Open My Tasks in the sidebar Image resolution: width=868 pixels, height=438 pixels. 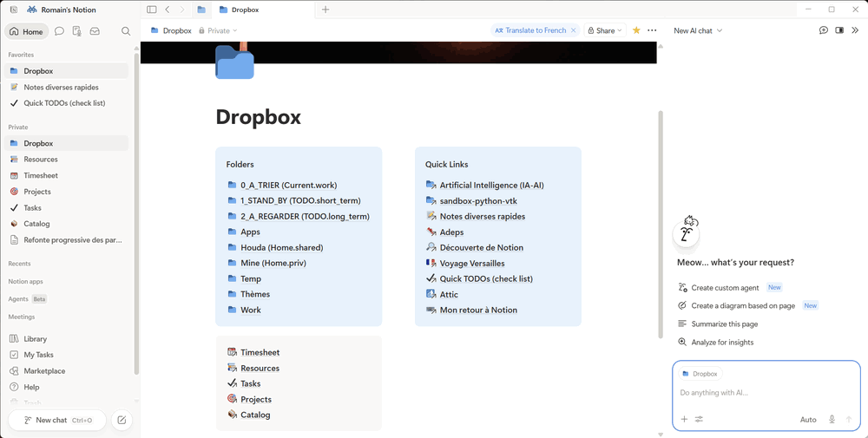pyautogui.click(x=67, y=355)
